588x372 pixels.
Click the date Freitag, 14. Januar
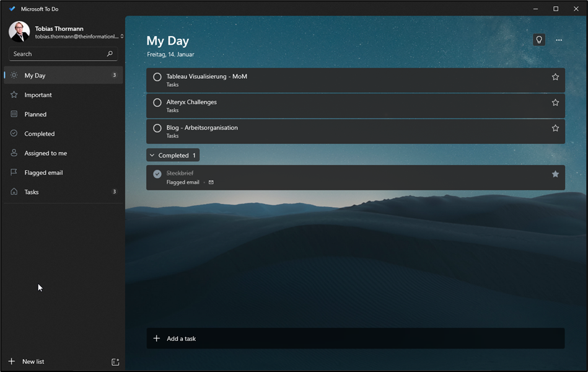point(170,55)
